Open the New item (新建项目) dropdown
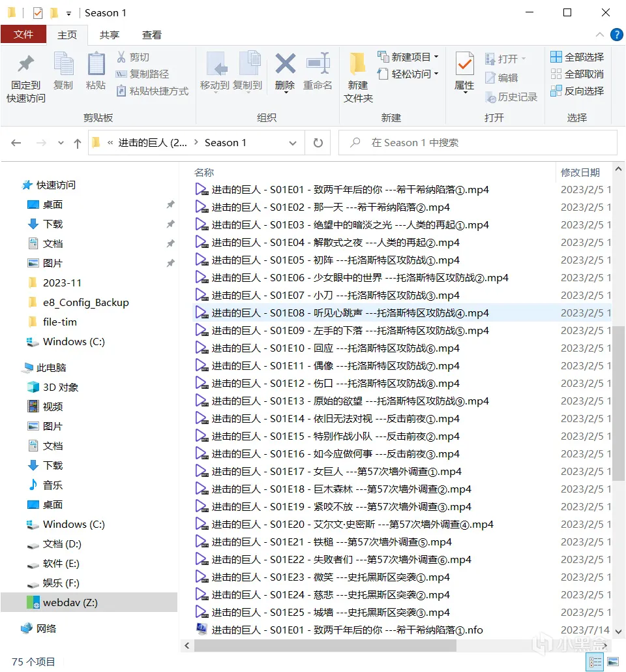 (408, 57)
